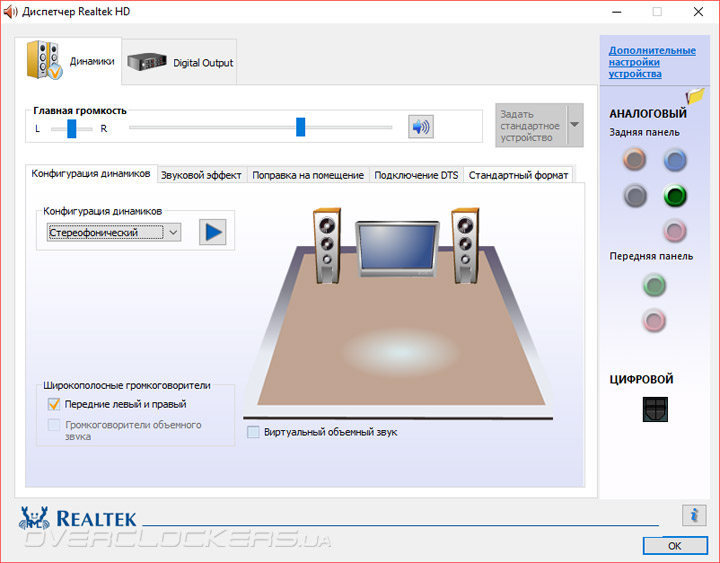The height and width of the screenshot is (563, 720).
Task: Open the Стандартный формат tab
Action: (518, 175)
